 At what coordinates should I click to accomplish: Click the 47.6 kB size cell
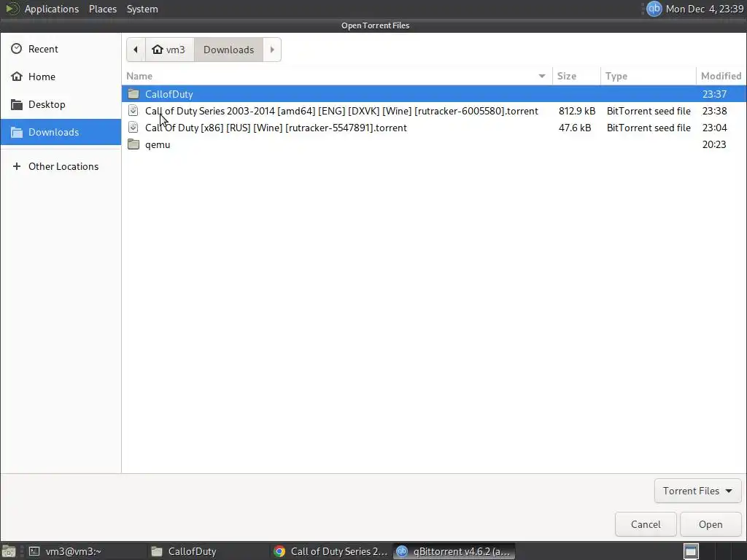point(575,128)
